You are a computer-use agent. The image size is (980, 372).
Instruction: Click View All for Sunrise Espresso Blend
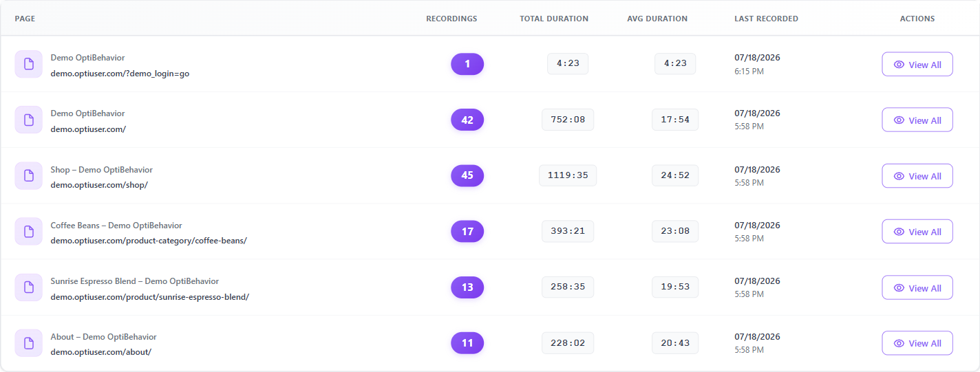(917, 287)
